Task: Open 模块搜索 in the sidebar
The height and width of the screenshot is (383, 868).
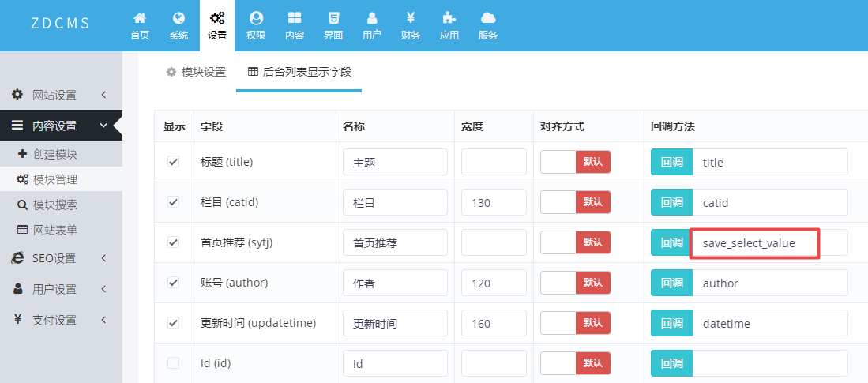Action: (x=61, y=205)
